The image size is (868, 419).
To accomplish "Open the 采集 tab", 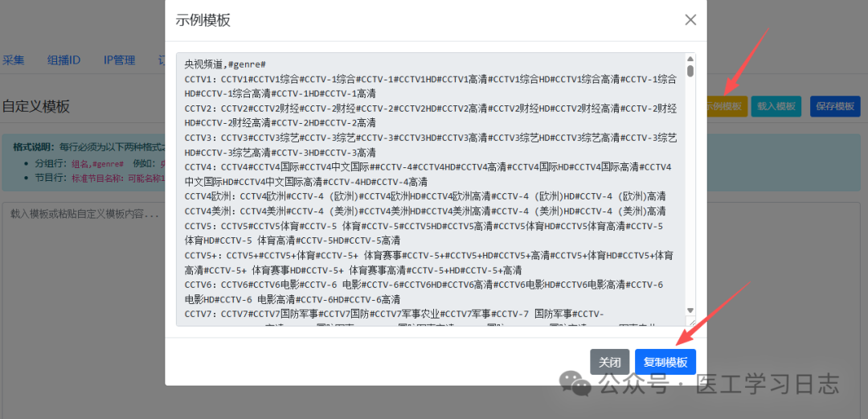I will coord(14,60).
